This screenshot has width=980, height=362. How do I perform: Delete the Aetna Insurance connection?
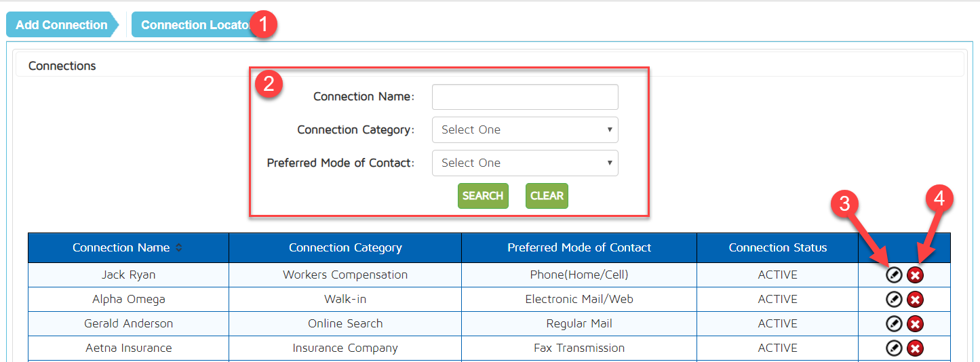coord(916,348)
